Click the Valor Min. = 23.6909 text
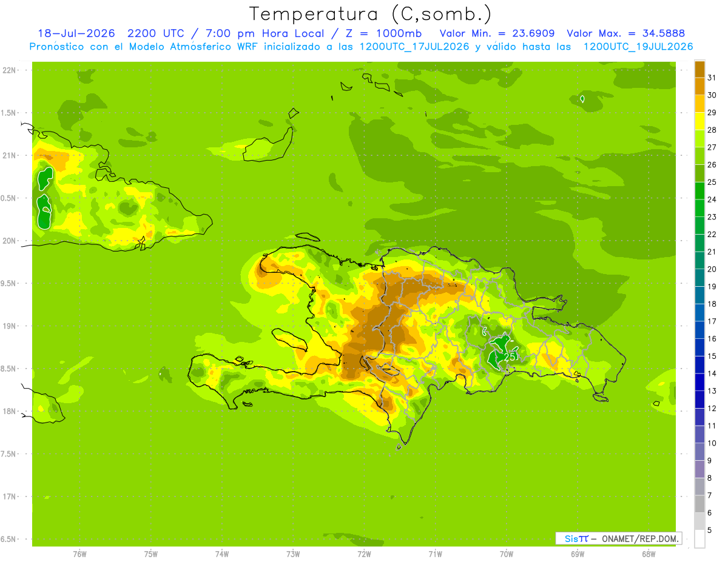The height and width of the screenshot is (562, 728). (497, 33)
